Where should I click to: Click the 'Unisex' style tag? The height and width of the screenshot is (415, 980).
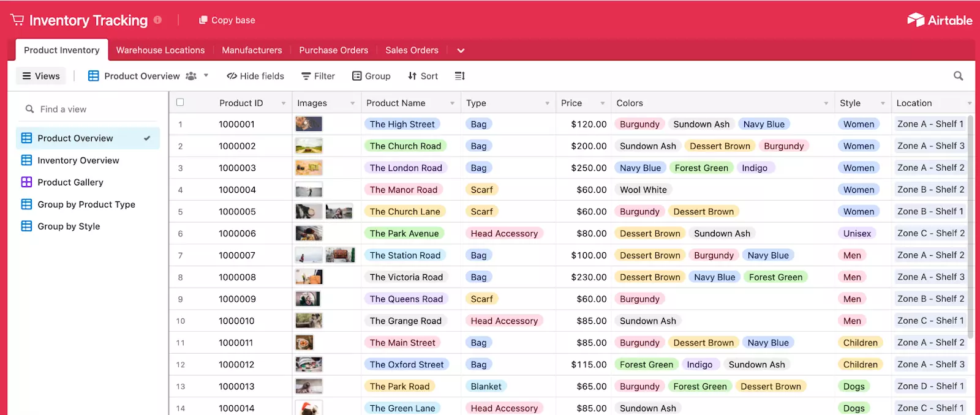[x=857, y=233]
